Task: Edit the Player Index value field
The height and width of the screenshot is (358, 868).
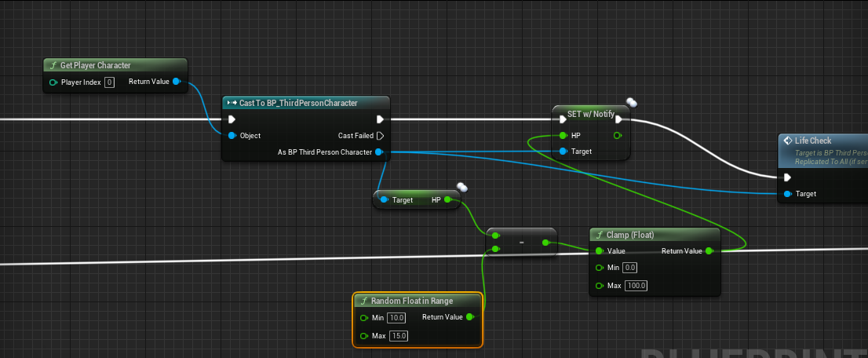Action: [x=109, y=82]
